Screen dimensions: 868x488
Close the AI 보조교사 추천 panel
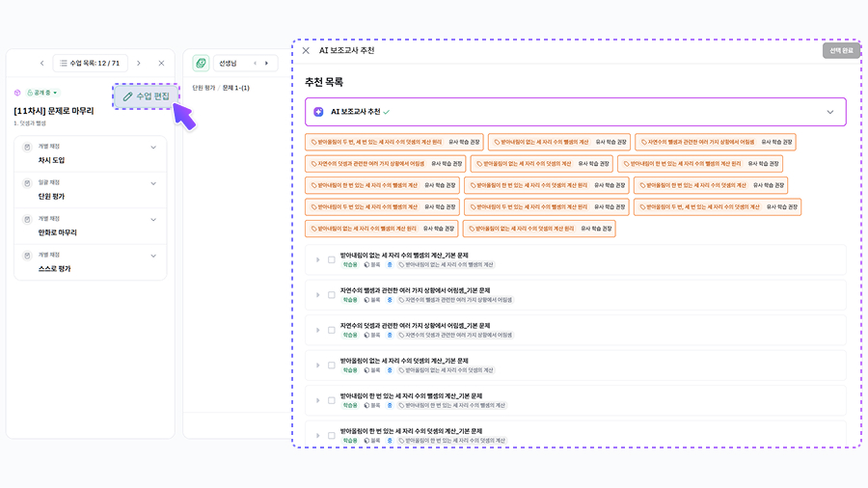306,50
